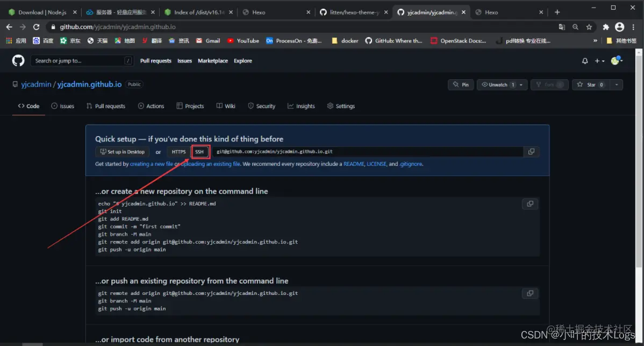Viewport: 644px width, 346px height.
Task: Open the plus create-new dropdown
Action: click(x=599, y=61)
